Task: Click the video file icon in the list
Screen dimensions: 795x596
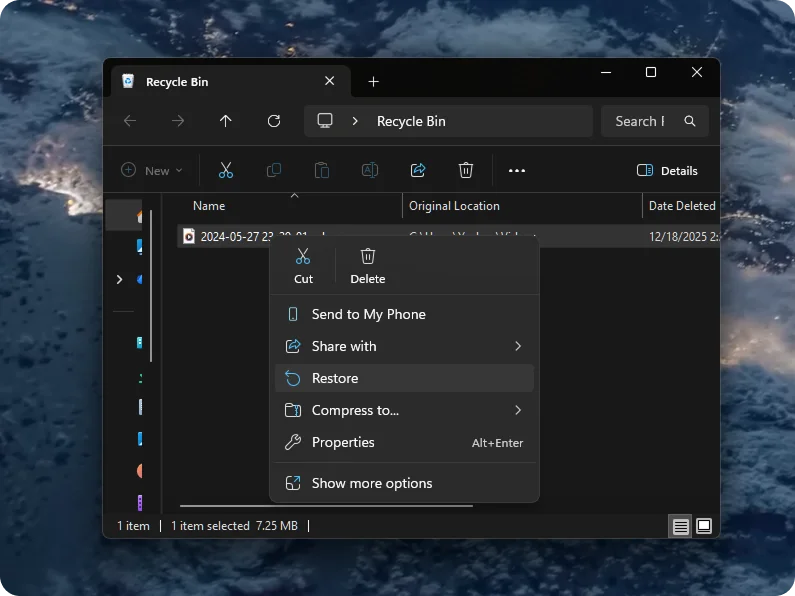Action: pyautogui.click(x=189, y=236)
